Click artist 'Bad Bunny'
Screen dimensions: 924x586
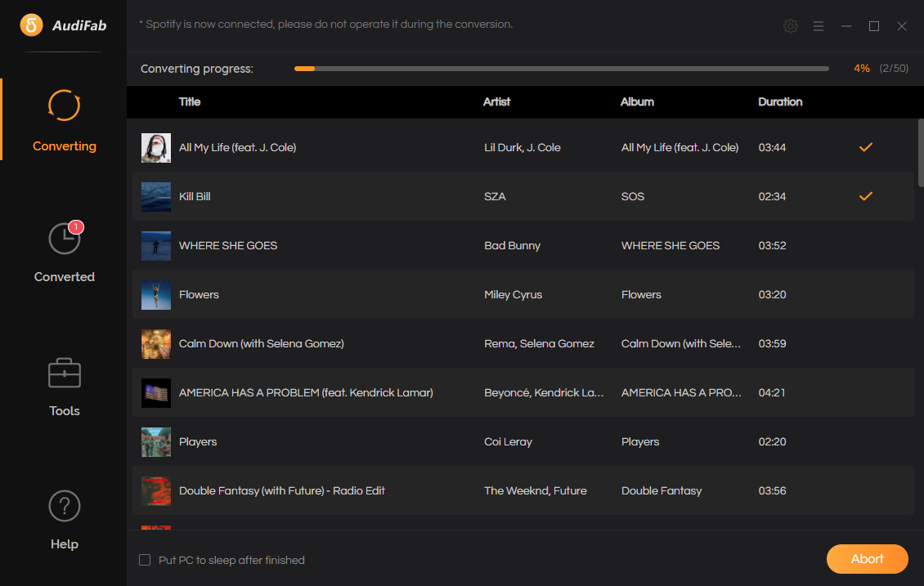[512, 245]
